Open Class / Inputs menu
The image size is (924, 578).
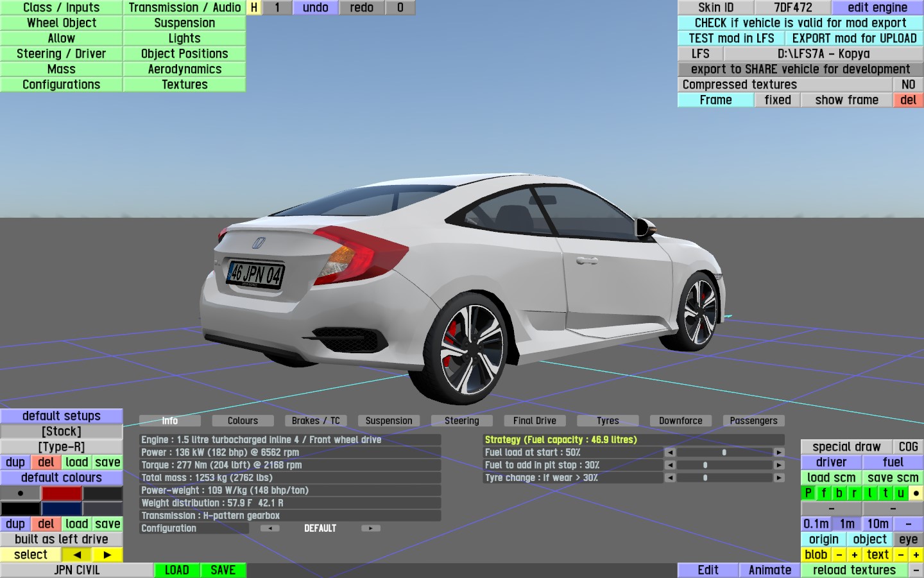(62, 8)
